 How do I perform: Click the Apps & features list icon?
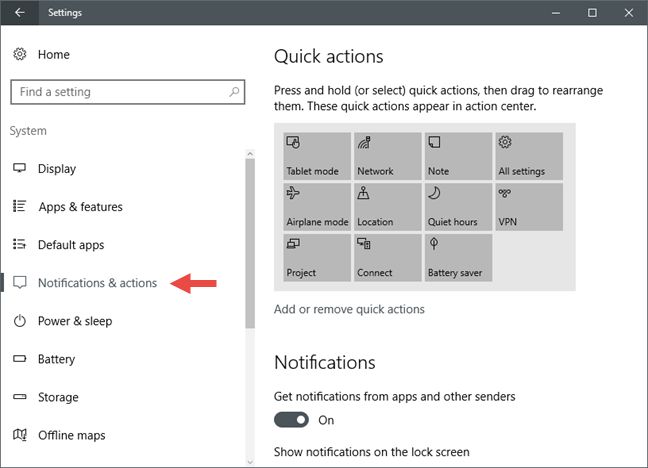19,206
